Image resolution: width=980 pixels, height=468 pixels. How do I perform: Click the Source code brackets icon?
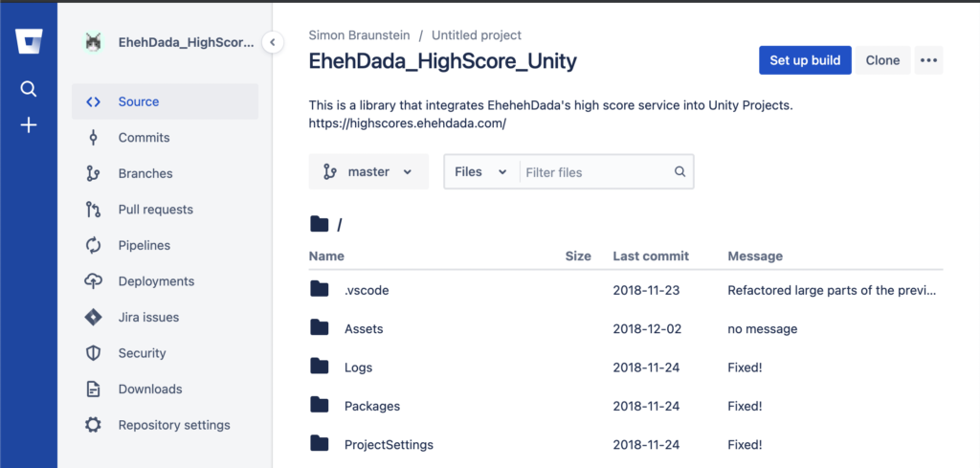tap(93, 101)
